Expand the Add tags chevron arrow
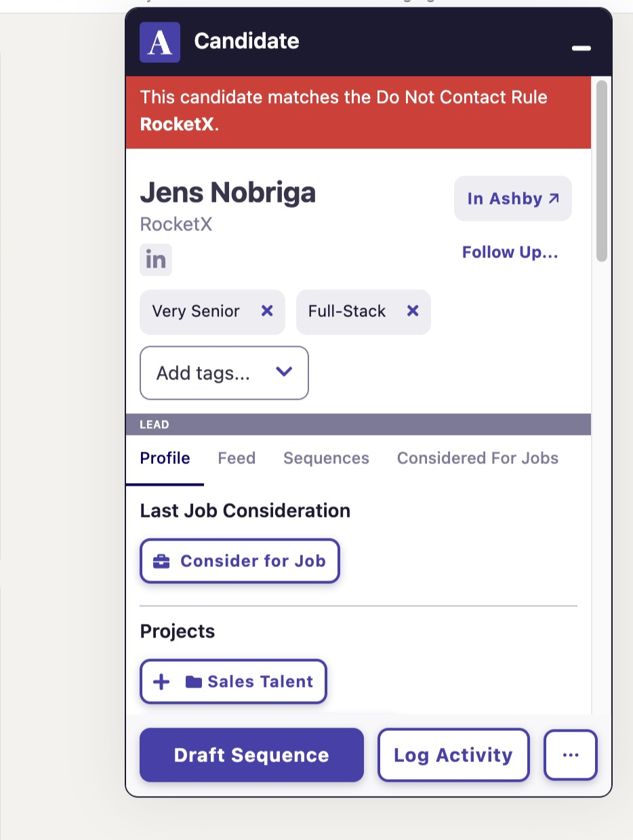 tap(284, 372)
